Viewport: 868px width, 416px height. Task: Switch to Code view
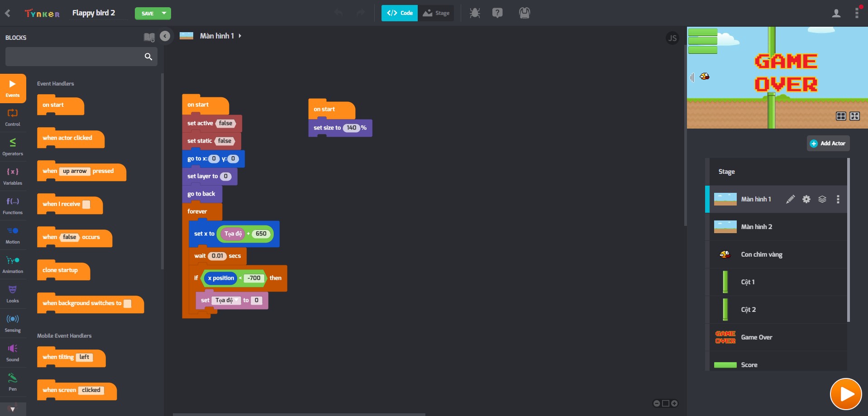point(400,13)
